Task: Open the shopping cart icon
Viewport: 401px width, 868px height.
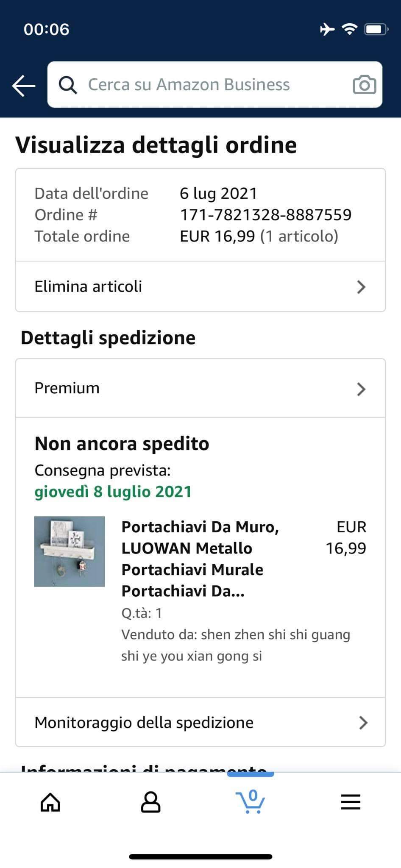Action: pyautogui.click(x=251, y=801)
